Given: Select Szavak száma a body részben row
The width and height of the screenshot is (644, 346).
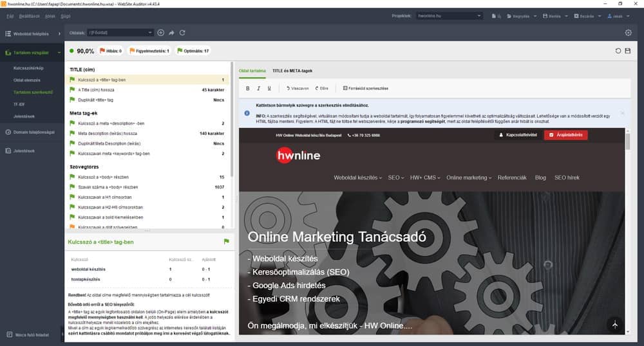Looking at the screenshot, I should (147, 187).
